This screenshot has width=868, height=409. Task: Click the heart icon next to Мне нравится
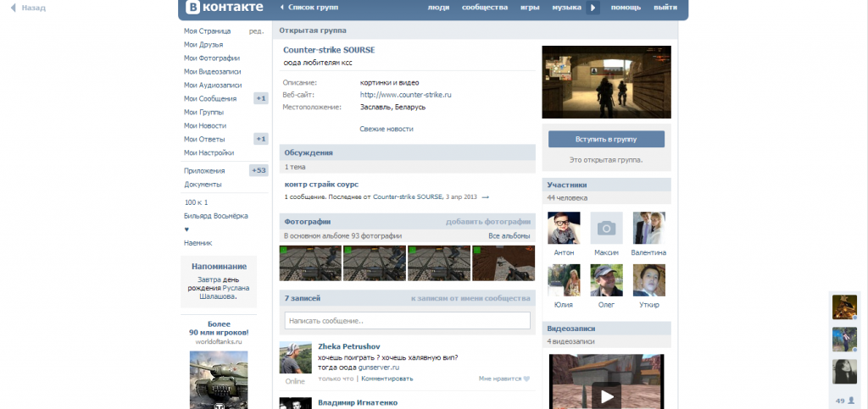click(x=526, y=379)
